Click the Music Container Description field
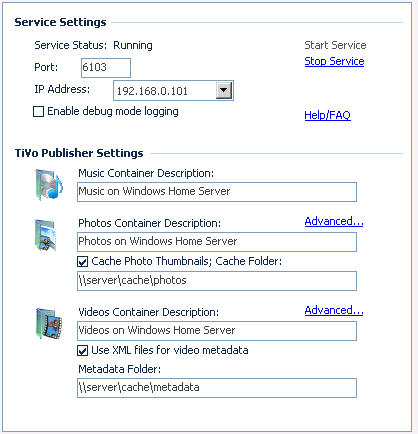The image size is (418, 434). pyautogui.click(x=217, y=192)
